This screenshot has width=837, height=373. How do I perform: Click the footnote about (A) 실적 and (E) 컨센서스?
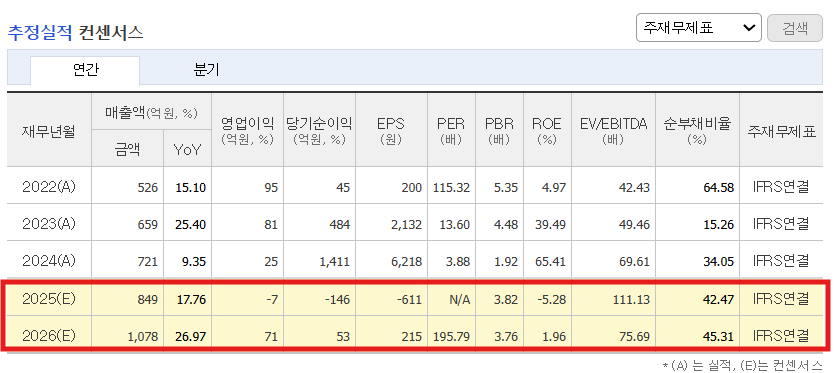(742, 366)
